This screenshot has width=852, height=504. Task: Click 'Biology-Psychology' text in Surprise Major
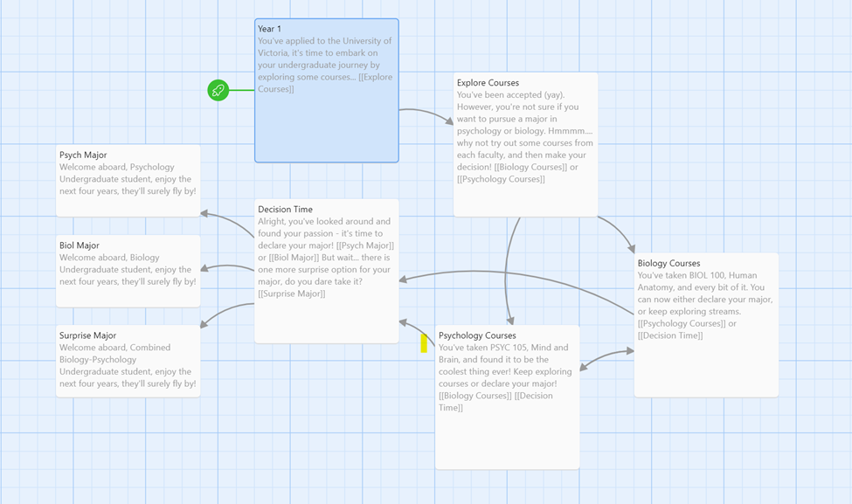point(98,360)
